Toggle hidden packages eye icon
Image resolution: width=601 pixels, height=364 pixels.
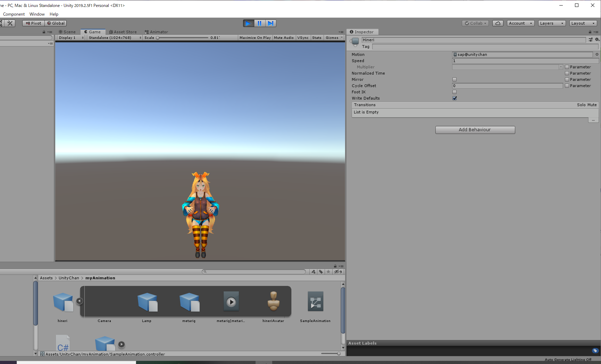click(x=338, y=272)
